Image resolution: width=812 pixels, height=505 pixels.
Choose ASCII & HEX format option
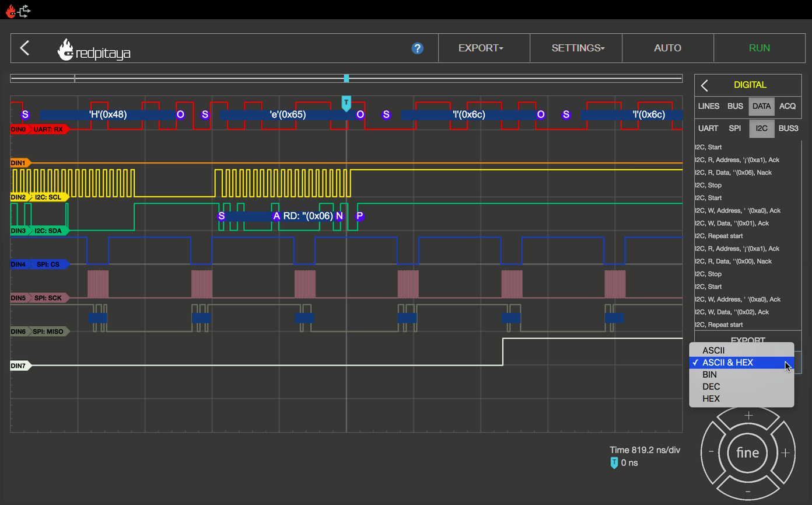pos(741,363)
